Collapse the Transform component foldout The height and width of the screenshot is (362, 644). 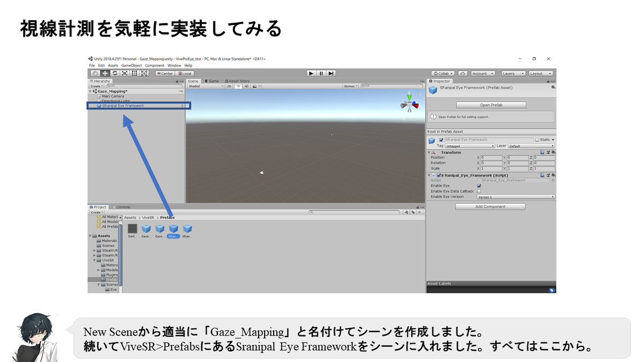point(429,152)
